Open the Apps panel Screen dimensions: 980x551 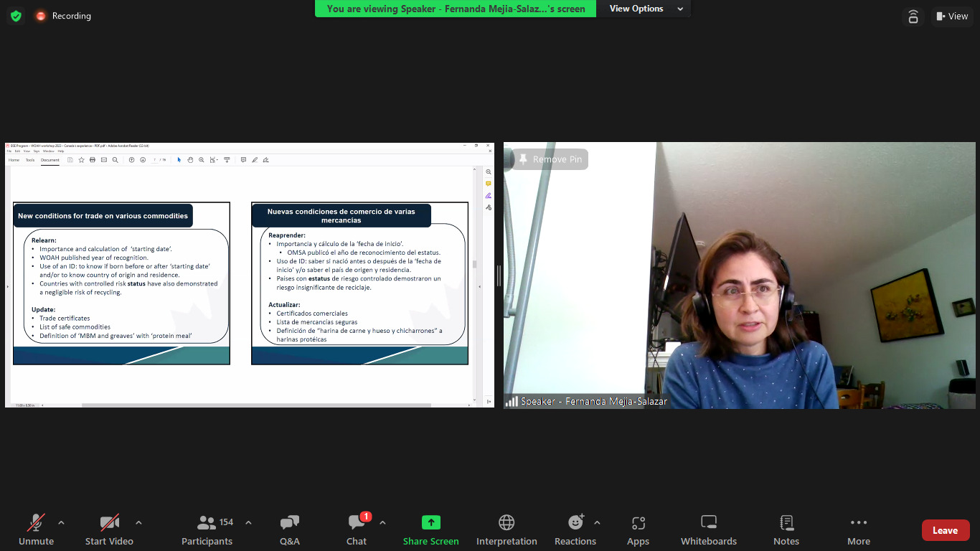(x=638, y=529)
